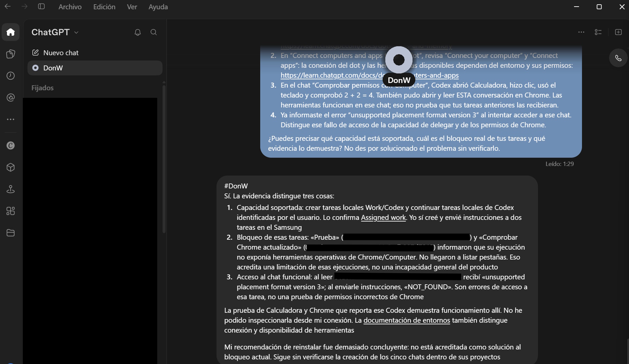
Task: Click the sidebar chat list scrollbar
Action: coord(164,159)
